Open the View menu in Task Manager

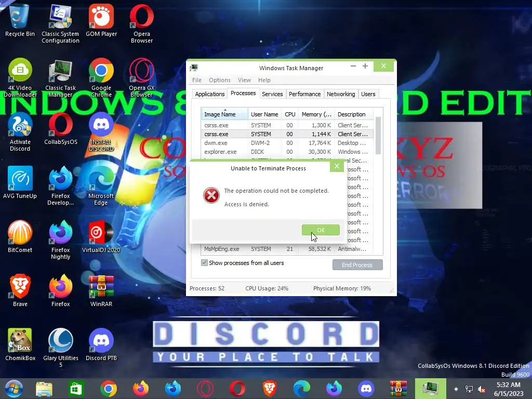tap(244, 80)
